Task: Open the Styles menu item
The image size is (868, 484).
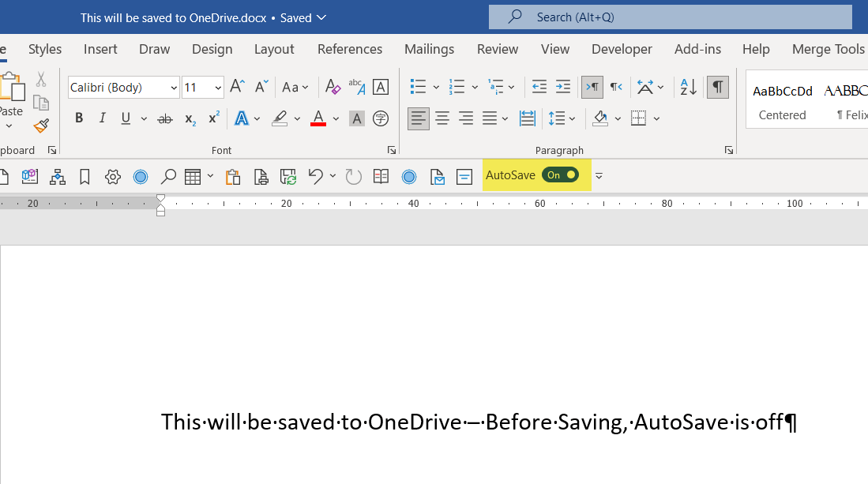Action: [x=45, y=49]
